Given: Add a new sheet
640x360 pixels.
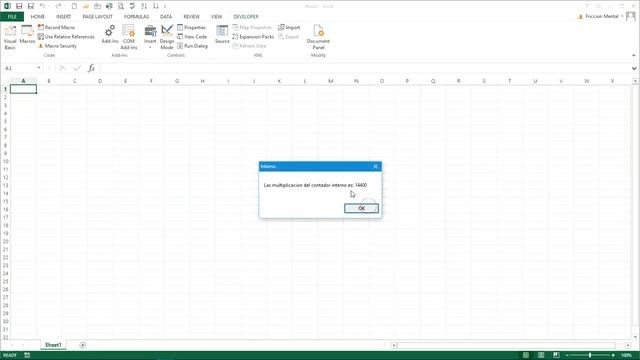Looking at the screenshot, I should 82,345.
